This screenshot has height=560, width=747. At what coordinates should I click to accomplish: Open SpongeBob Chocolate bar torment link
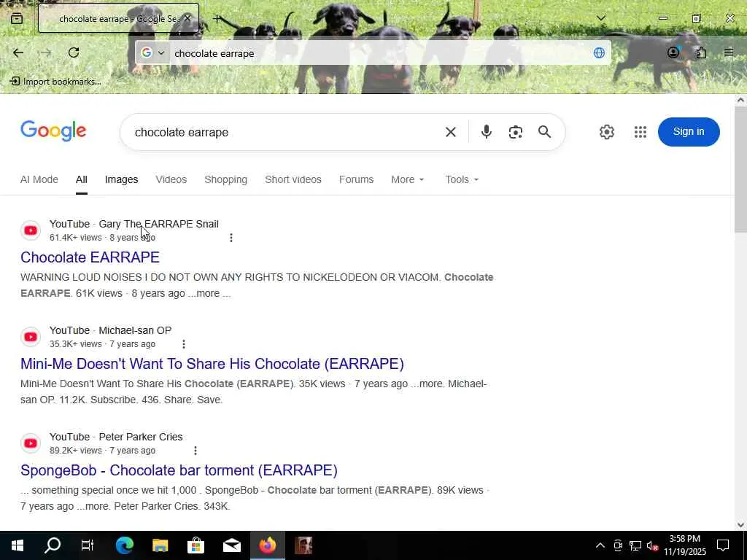[179, 470]
